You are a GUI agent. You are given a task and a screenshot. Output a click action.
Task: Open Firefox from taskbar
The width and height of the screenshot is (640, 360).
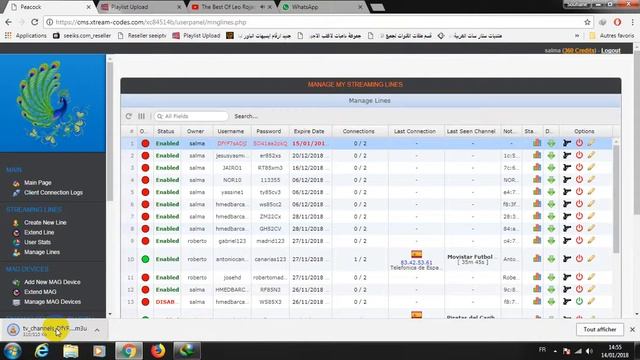(158, 351)
